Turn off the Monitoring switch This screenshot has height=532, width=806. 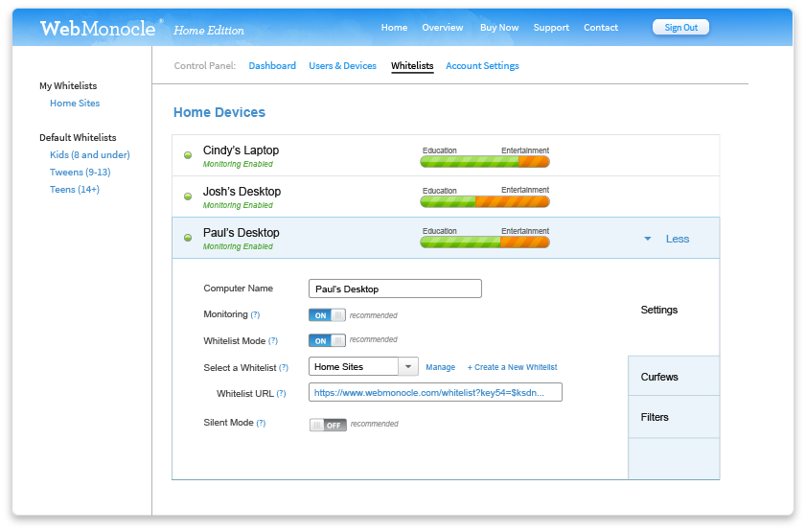(327, 315)
